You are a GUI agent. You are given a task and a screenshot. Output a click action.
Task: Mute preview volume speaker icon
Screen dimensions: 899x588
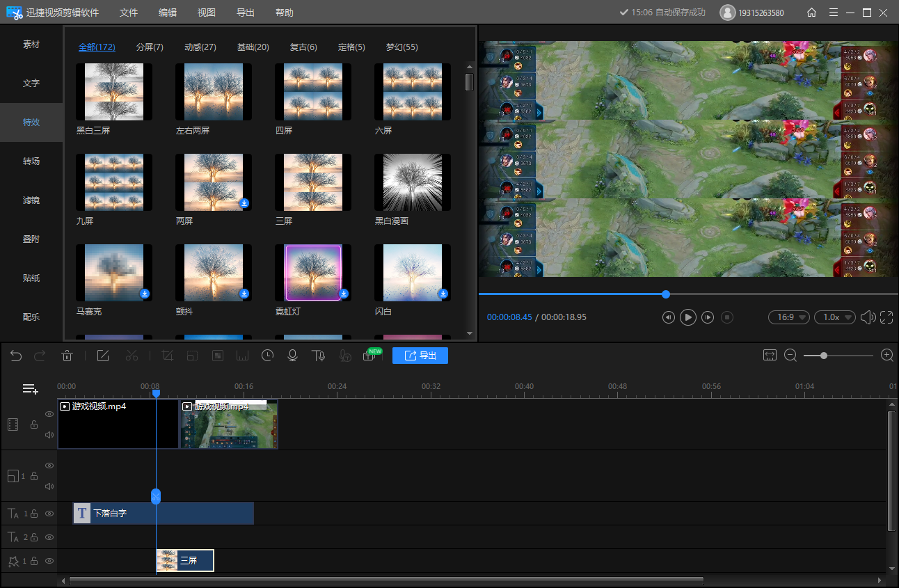click(x=868, y=317)
